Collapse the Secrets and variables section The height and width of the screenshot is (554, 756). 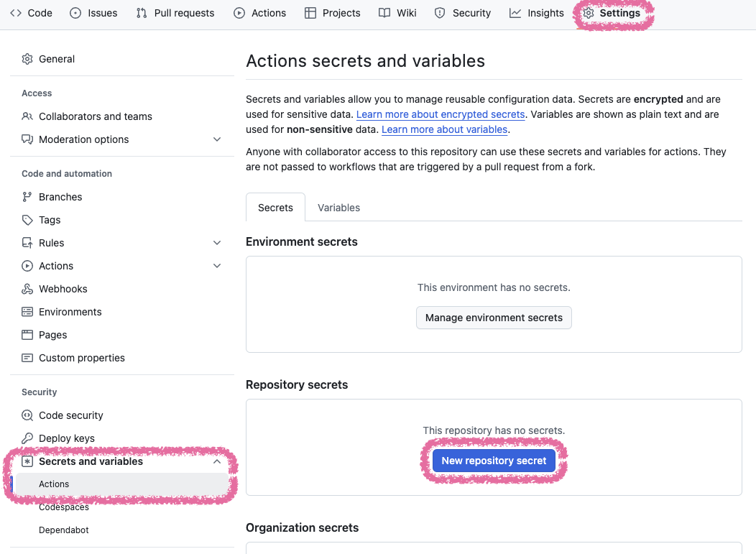[x=217, y=461]
